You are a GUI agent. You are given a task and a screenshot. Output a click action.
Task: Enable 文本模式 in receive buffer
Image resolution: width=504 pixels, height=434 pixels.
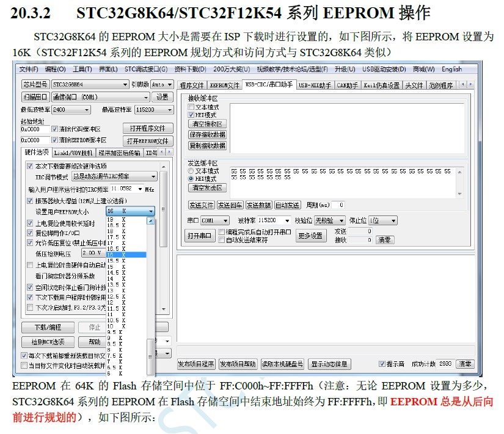(x=191, y=107)
